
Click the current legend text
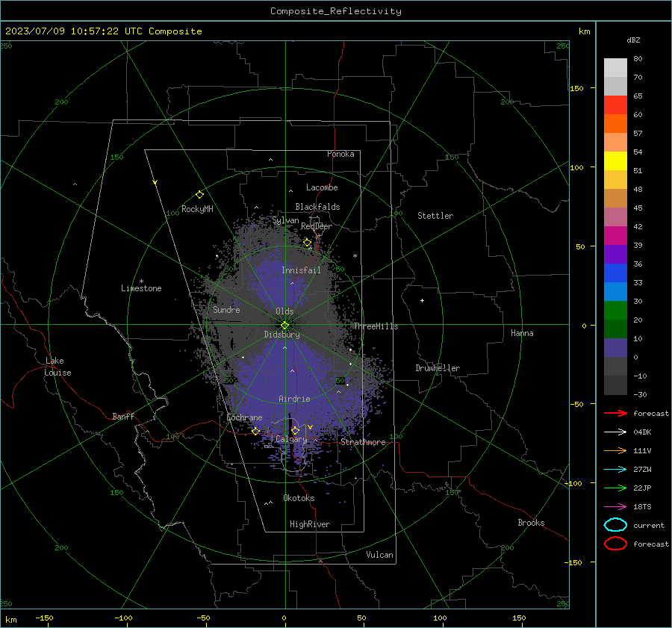tap(649, 525)
